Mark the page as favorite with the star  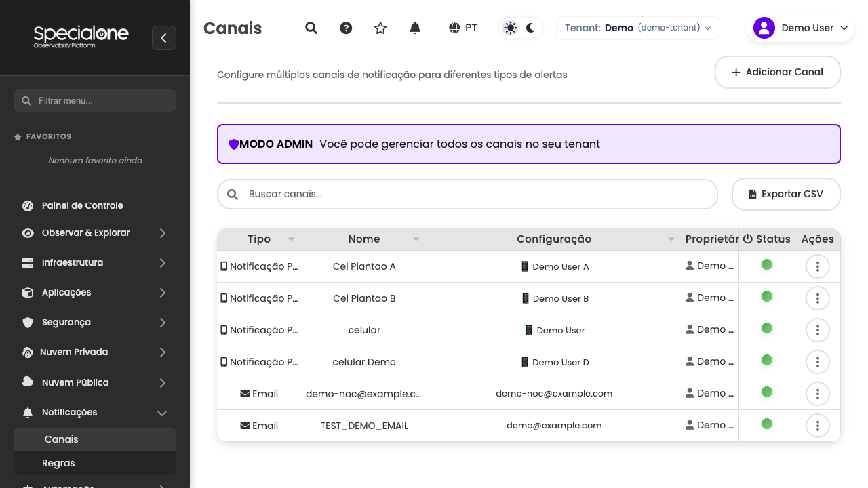(380, 28)
